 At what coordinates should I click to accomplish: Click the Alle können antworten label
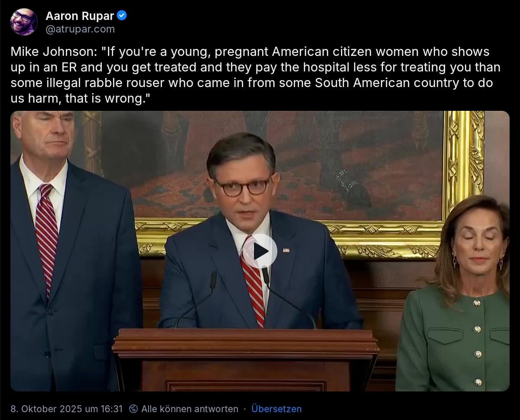pos(190,409)
